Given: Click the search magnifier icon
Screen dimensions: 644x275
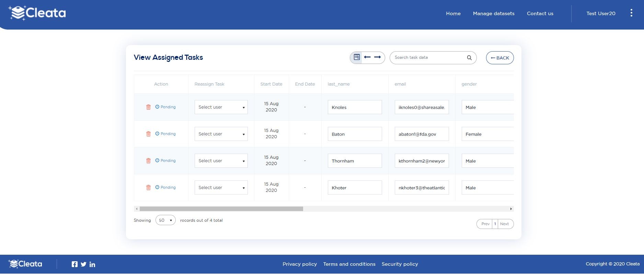Looking at the screenshot, I should (469, 58).
